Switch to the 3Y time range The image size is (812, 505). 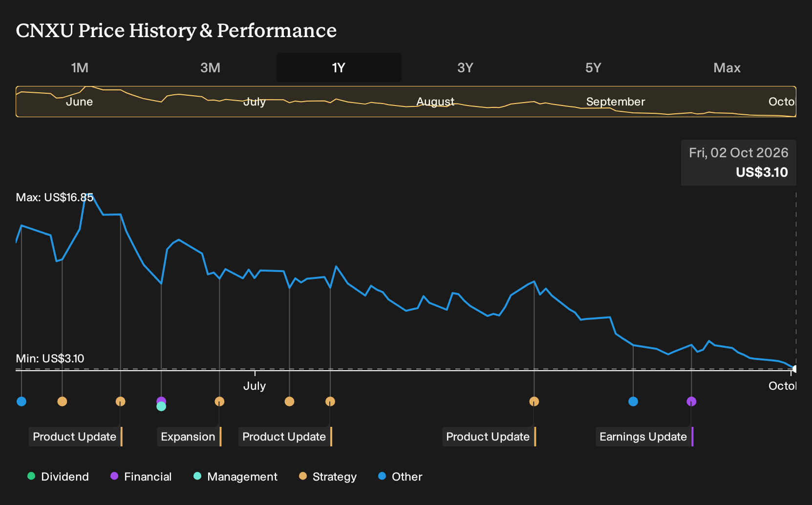pyautogui.click(x=465, y=67)
